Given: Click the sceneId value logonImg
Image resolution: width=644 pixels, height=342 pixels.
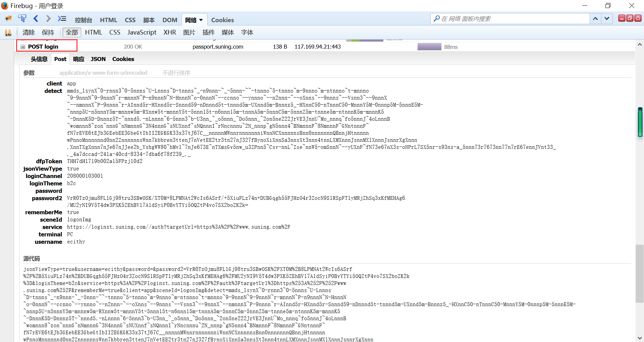Looking at the screenshot, I should click(x=79, y=220).
